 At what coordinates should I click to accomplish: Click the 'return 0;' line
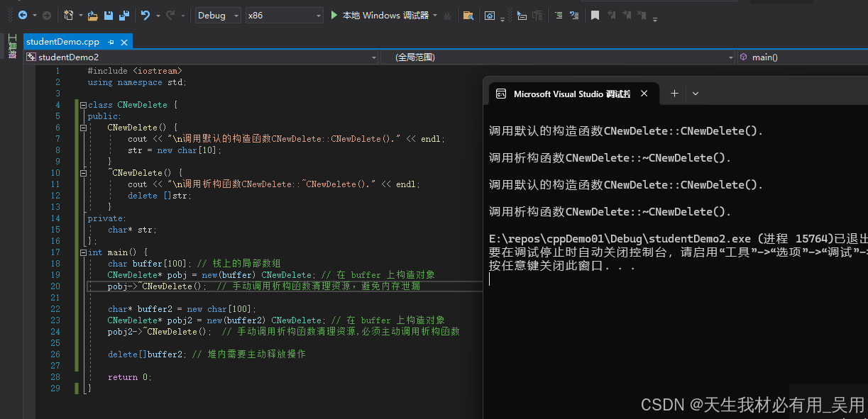point(130,377)
